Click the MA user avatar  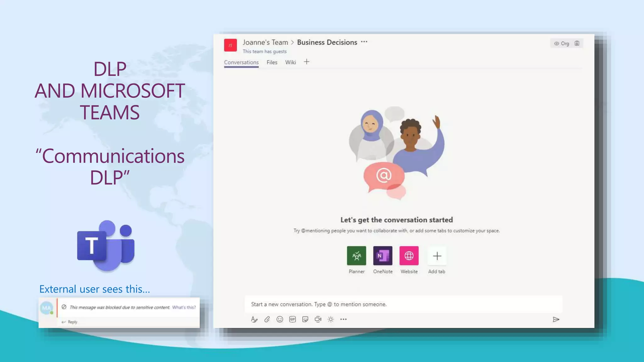(47, 308)
